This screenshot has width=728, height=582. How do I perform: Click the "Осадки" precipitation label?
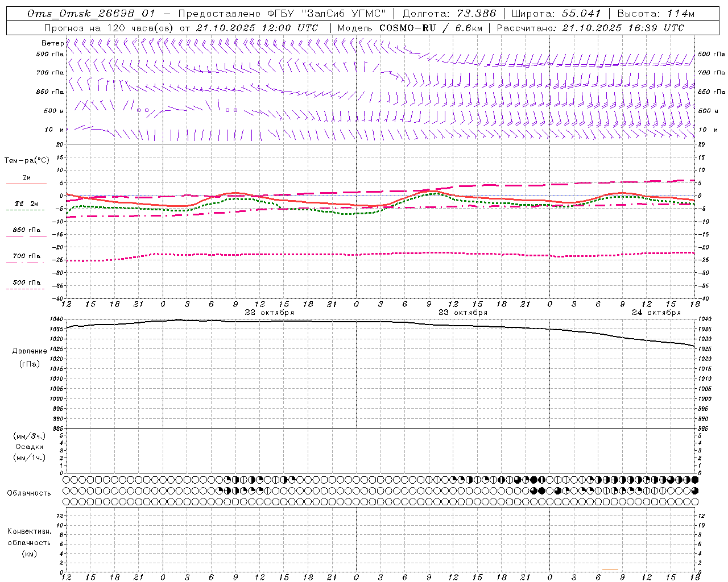[x=30, y=447]
